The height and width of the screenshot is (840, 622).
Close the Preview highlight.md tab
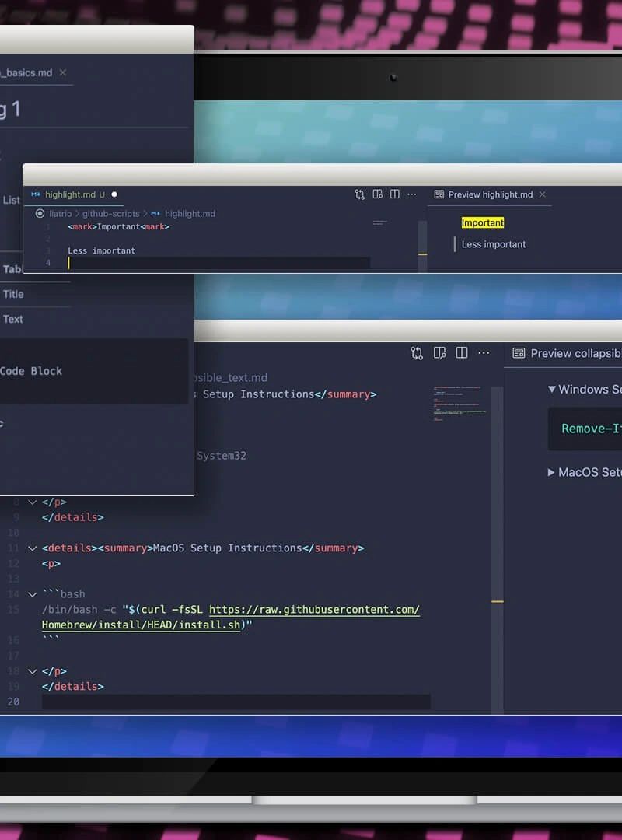click(x=543, y=194)
